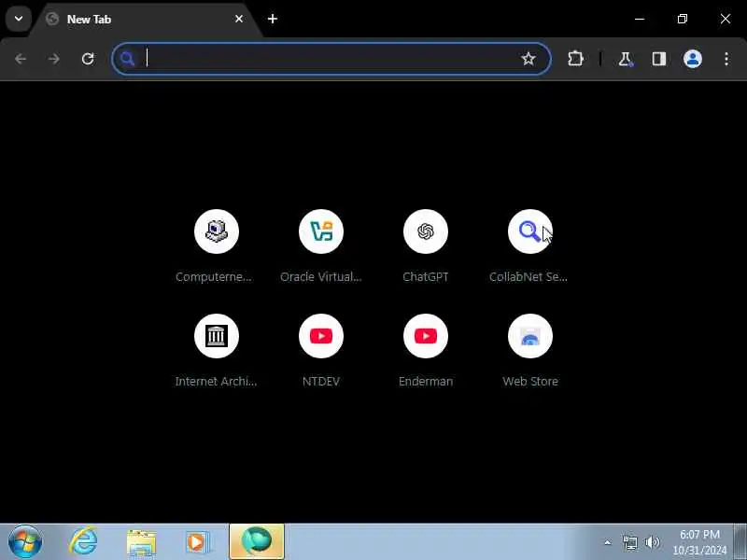Click the 'Internet Archi...' label text
This screenshot has width=747, height=560.
pos(216,382)
